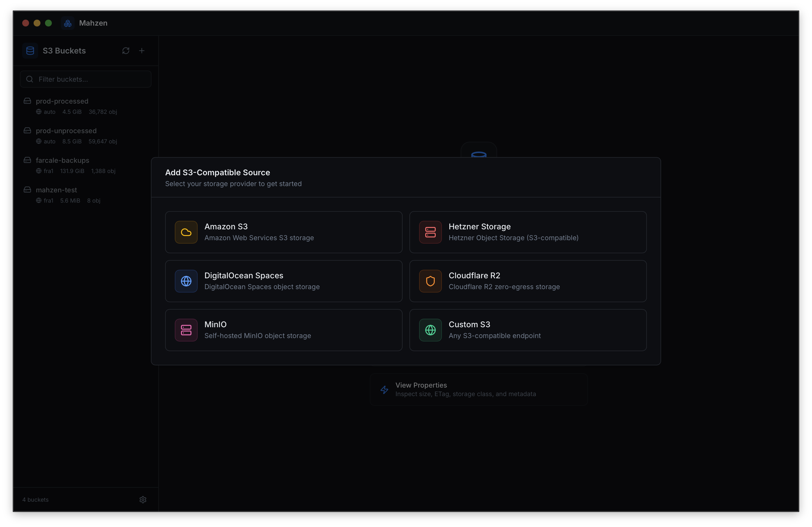Click the Mahzen app logo icon

67,23
